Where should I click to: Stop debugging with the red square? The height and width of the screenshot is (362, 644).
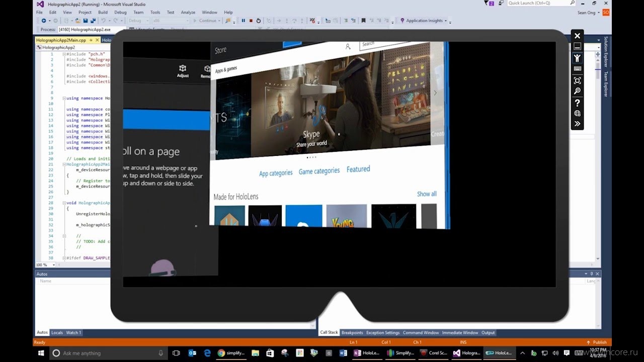pos(251,21)
